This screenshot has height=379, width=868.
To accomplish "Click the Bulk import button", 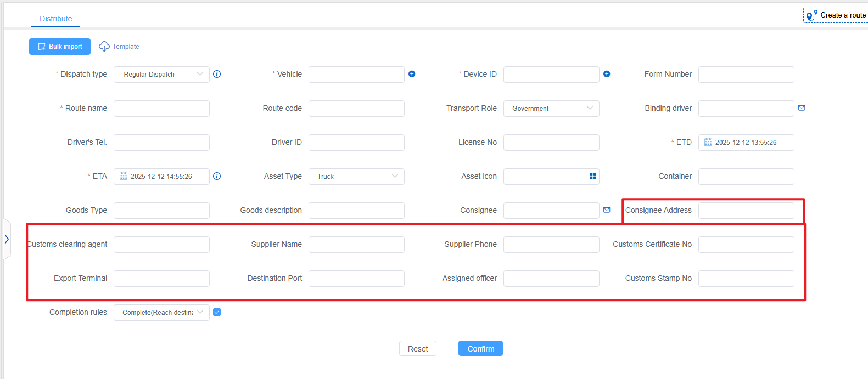I will tap(60, 47).
